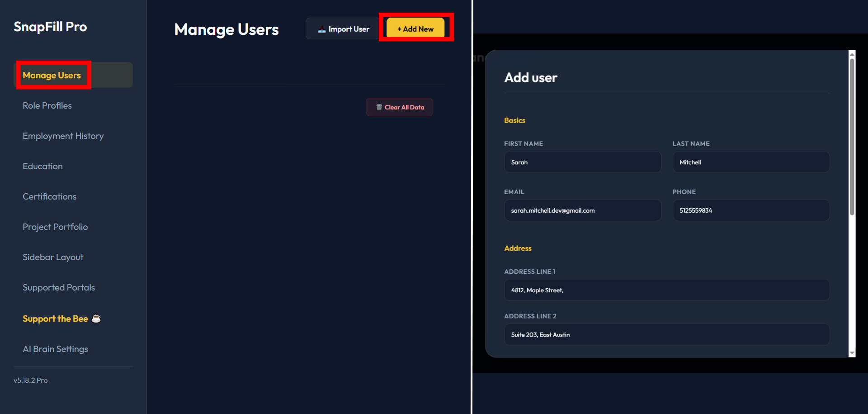Click the Clear All Data button

[x=399, y=107]
